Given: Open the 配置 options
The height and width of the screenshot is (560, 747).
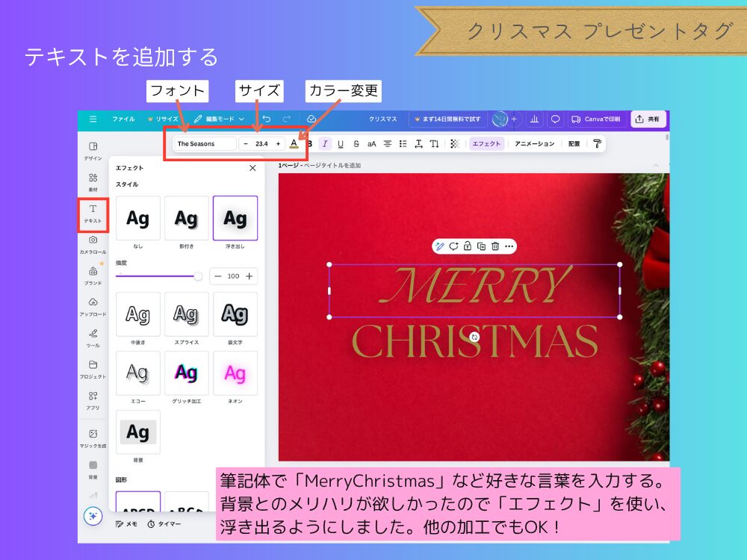Looking at the screenshot, I should 574,143.
